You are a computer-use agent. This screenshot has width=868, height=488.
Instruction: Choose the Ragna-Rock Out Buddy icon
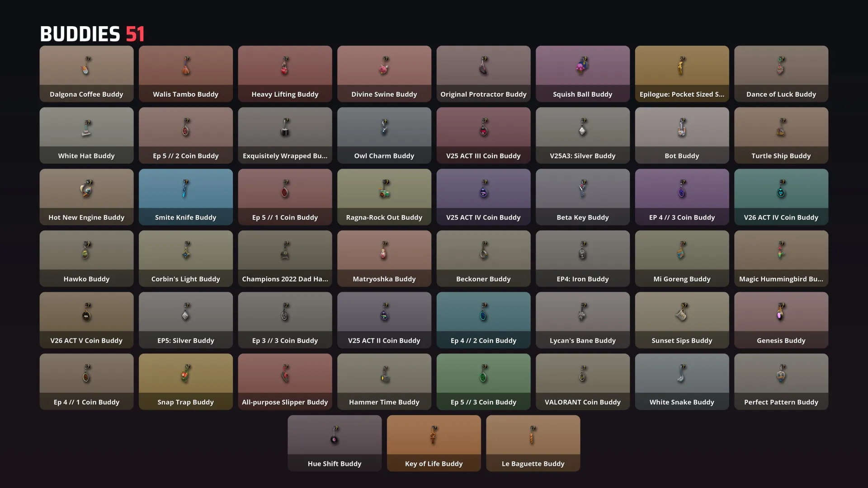384,189
